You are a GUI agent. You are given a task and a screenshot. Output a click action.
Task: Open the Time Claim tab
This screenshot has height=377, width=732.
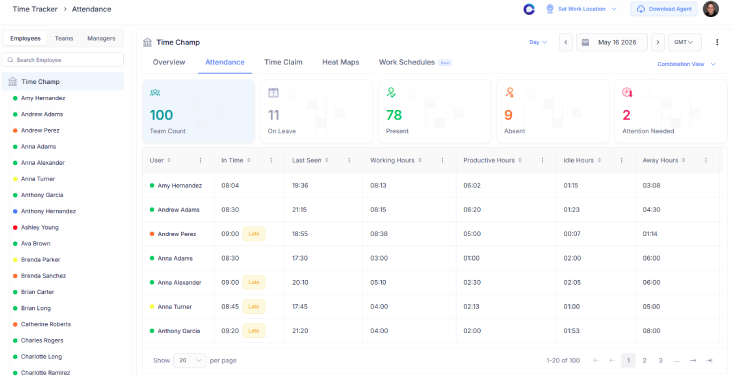pos(283,62)
